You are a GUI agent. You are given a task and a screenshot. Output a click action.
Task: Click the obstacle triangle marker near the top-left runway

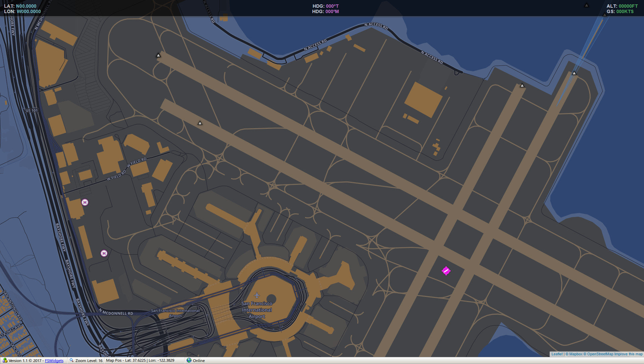[x=158, y=55]
